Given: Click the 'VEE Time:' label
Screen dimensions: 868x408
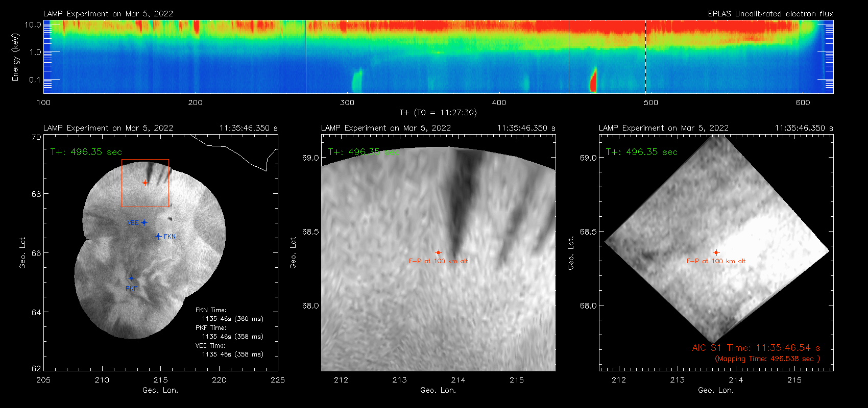Looking at the screenshot, I should (x=210, y=346).
